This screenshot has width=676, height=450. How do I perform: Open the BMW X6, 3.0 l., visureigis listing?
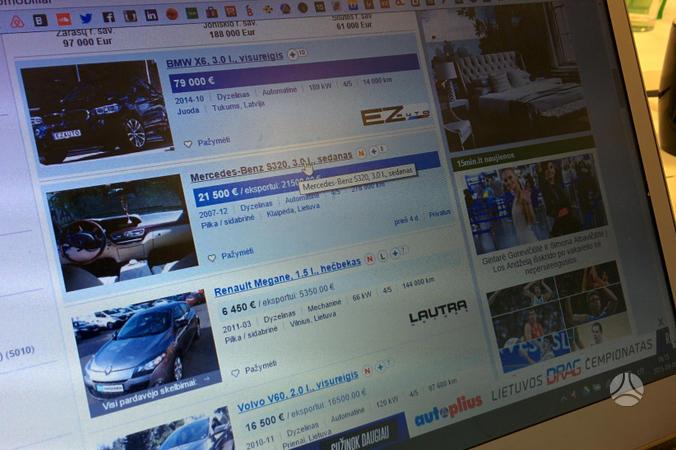[x=225, y=59]
